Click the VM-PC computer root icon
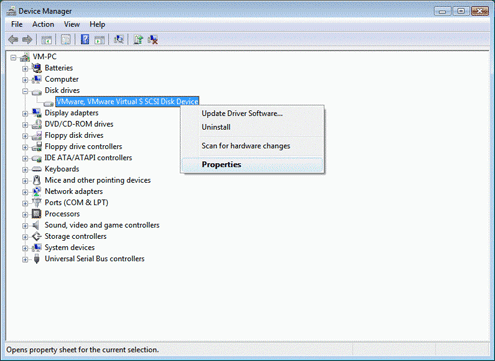Viewport: 495px width, 361px height. click(25, 57)
